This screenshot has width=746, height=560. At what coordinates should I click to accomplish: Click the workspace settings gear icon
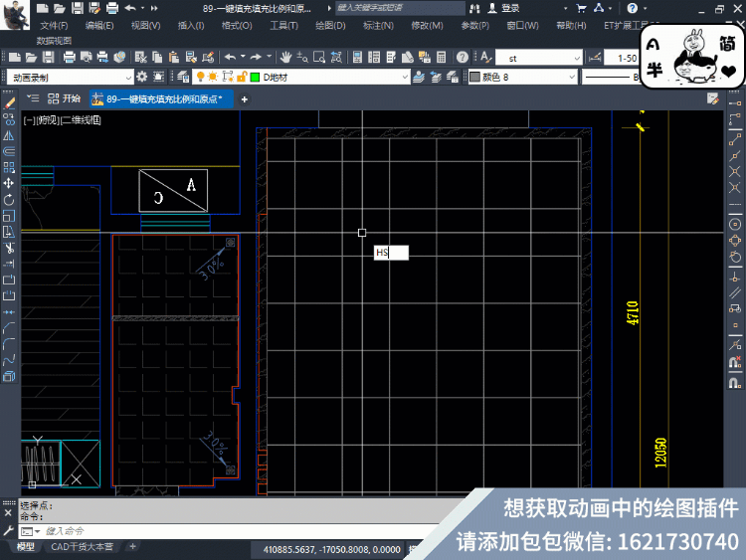coord(142,77)
